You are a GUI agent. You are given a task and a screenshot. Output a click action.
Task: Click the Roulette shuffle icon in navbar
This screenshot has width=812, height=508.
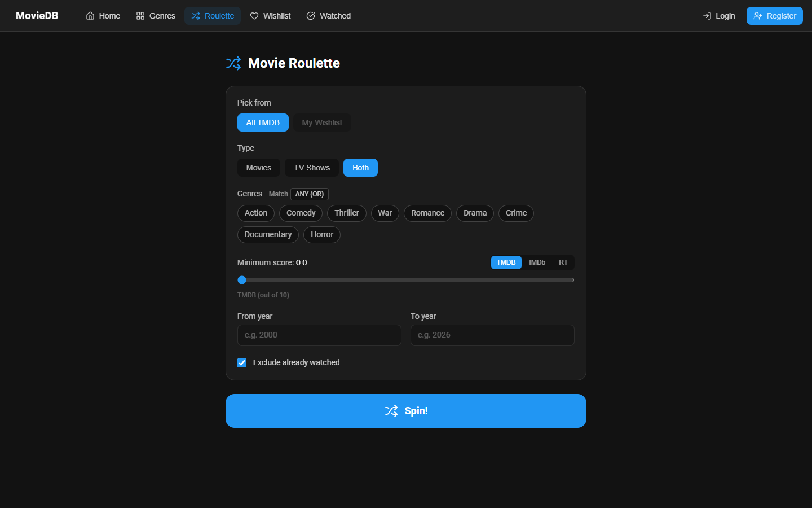[x=196, y=16]
